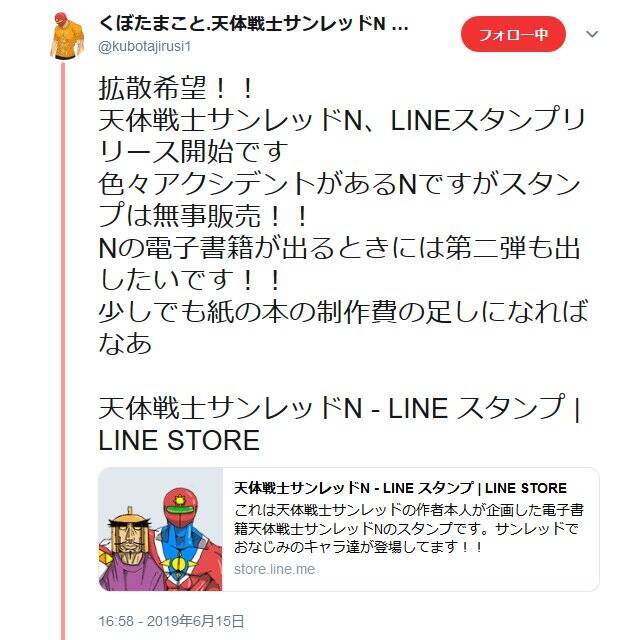
Task: Click the tweet line 天体戦士サンレッドN、LINEスタンプ
Action: click(342, 120)
